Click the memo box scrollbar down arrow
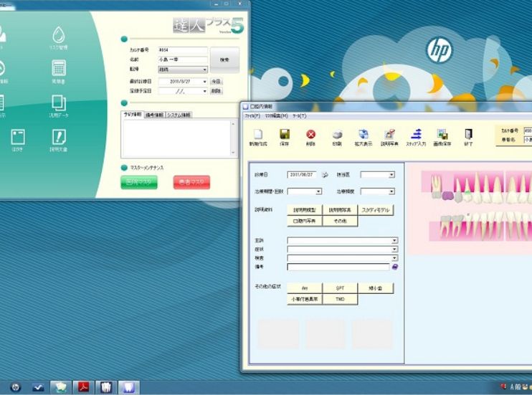Screen dimensions: 532x395 click(x=233, y=153)
